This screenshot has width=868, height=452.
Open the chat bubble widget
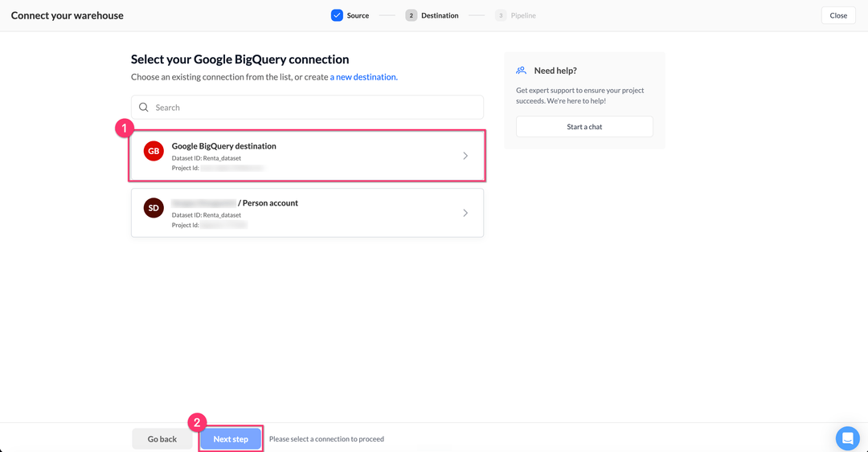point(847,438)
